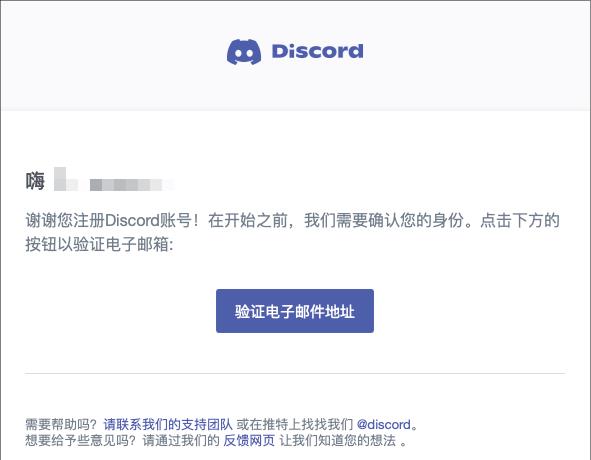Click the 请通过我们的 footer text

click(181, 440)
